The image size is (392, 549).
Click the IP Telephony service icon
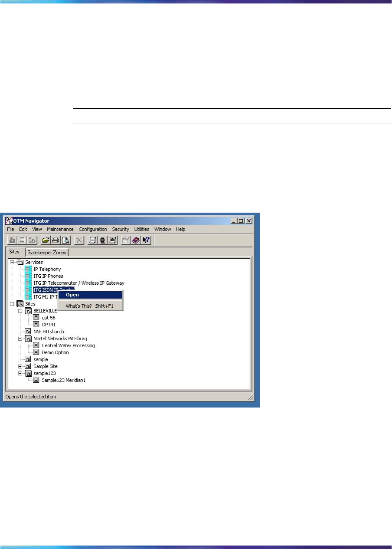(x=28, y=269)
